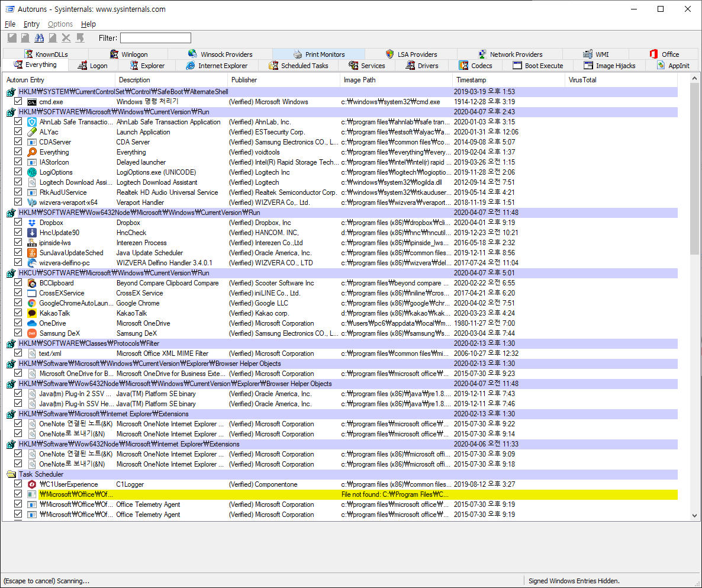702x588 pixels.
Task: Uncheck the KakaoTalk autorun entry
Action: click(18, 313)
